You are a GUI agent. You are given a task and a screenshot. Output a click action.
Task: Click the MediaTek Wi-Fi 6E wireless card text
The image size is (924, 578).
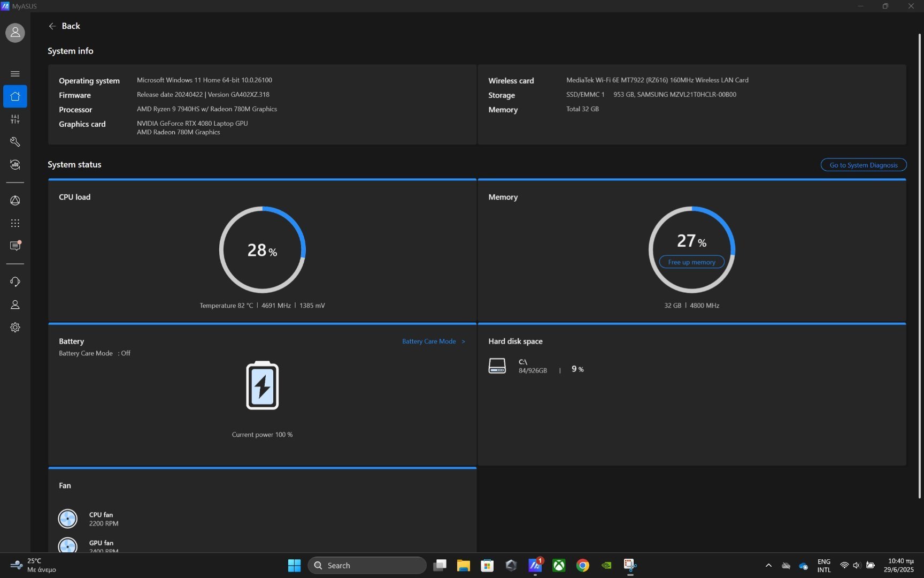point(657,80)
